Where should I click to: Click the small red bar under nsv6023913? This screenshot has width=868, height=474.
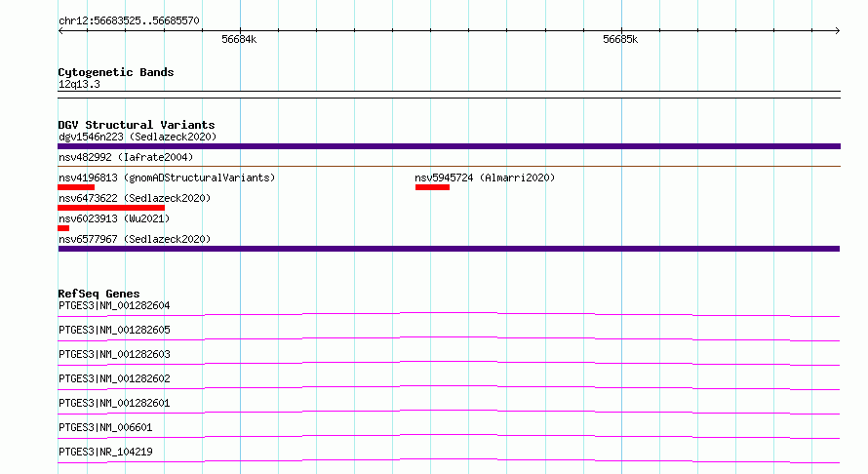click(x=63, y=228)
